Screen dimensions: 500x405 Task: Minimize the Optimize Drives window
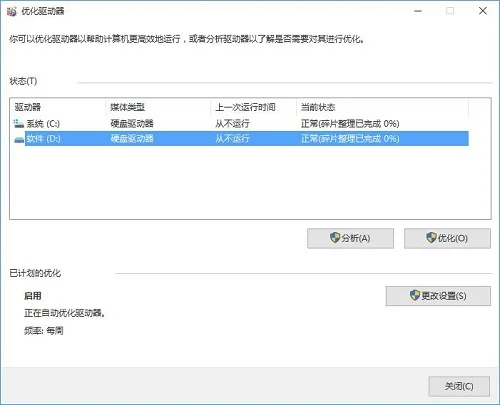click(x=418, y=11)
